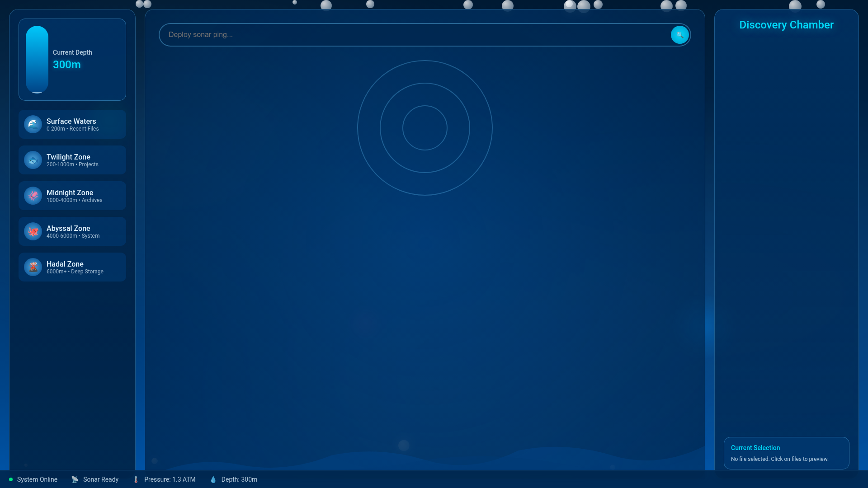Click the pressure thermometer icon
868x488 pixels.
coord(136,479)
